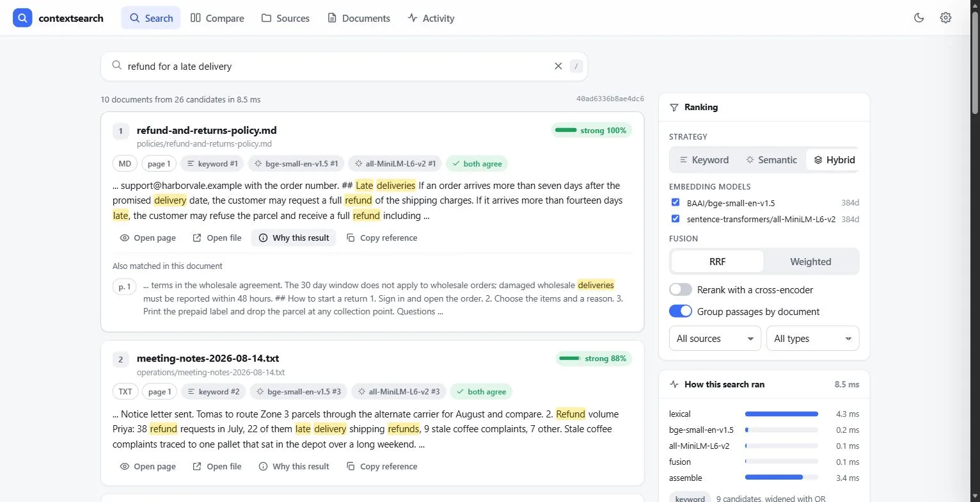Viewport: 980px width, 502px height.
Task: Click the p. 1 badge under Also matched
Action: (125, 287)
